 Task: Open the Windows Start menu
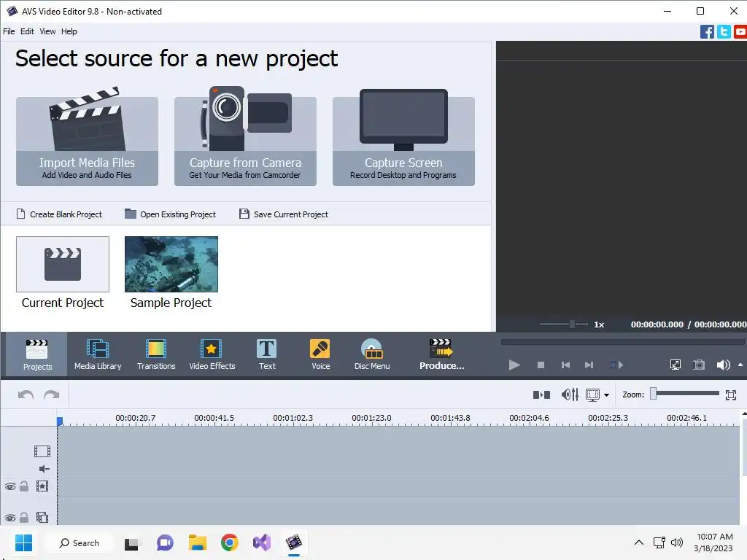tap(23, 542)
